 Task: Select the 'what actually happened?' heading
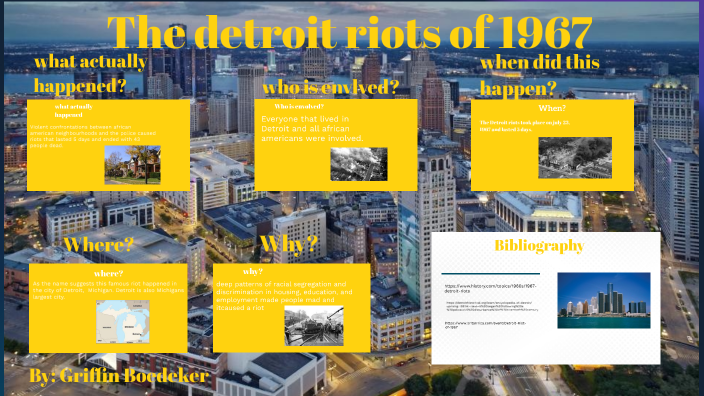(91, 74)
